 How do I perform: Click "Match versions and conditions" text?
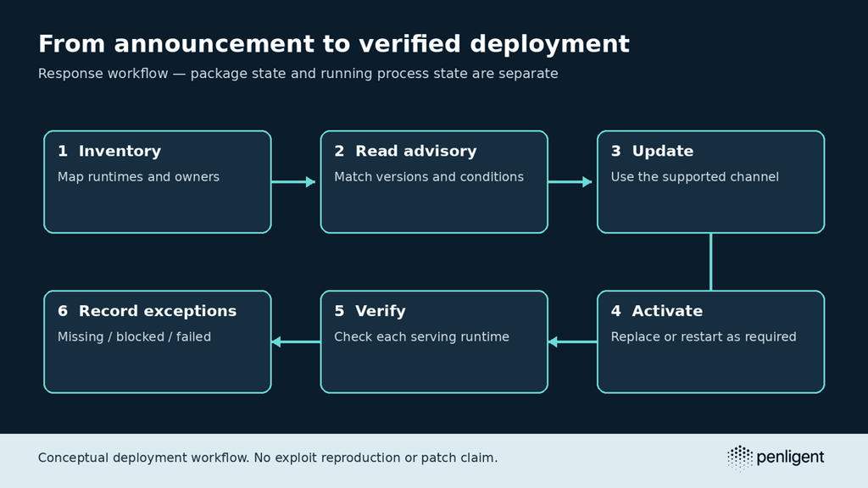(429, 177)
